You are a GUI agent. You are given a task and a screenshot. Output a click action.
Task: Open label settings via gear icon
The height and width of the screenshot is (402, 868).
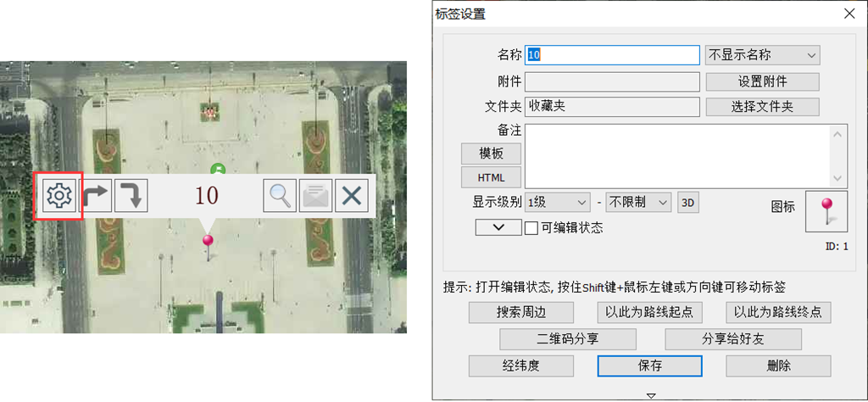58,196
